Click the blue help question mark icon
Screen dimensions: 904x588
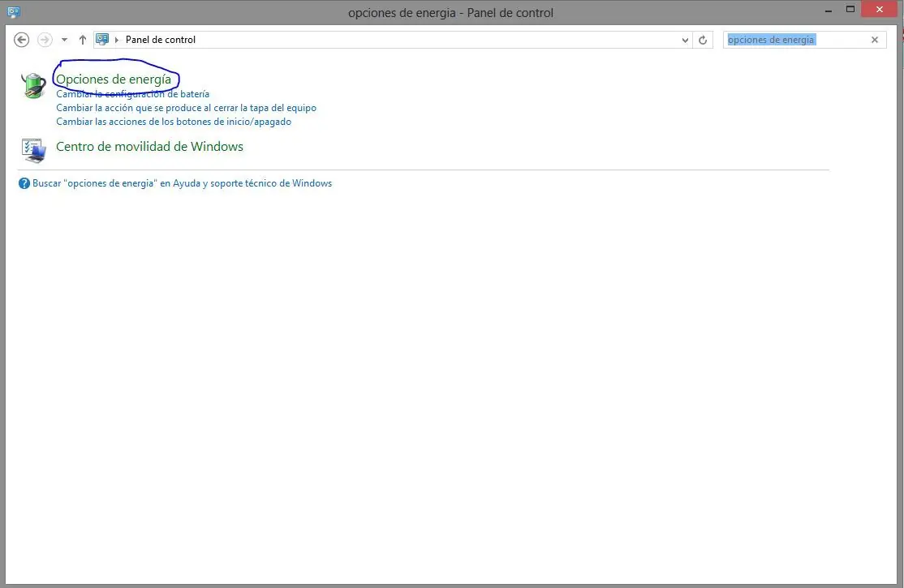tap(24, 183)
